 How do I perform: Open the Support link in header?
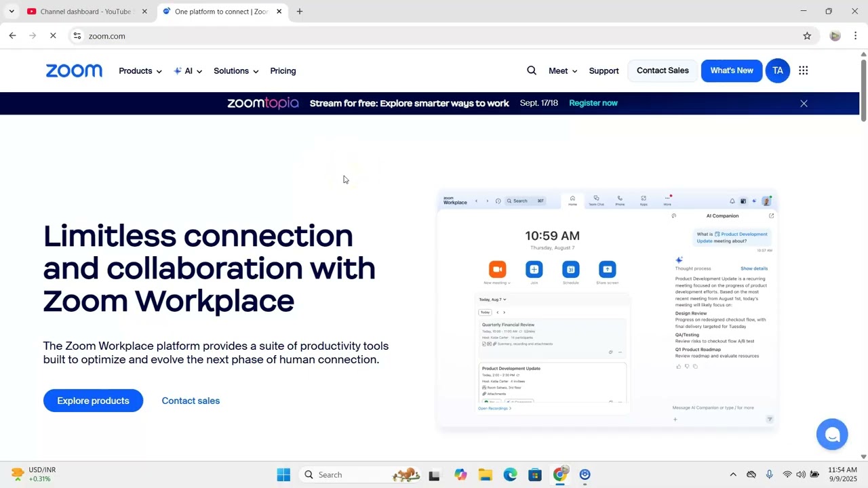[604, 70]
